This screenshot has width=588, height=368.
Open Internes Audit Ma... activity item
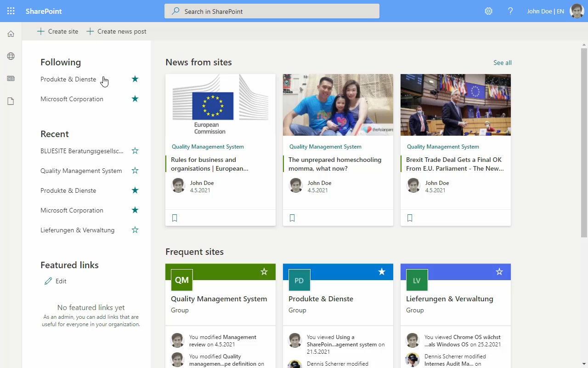(x=455, y=360)
